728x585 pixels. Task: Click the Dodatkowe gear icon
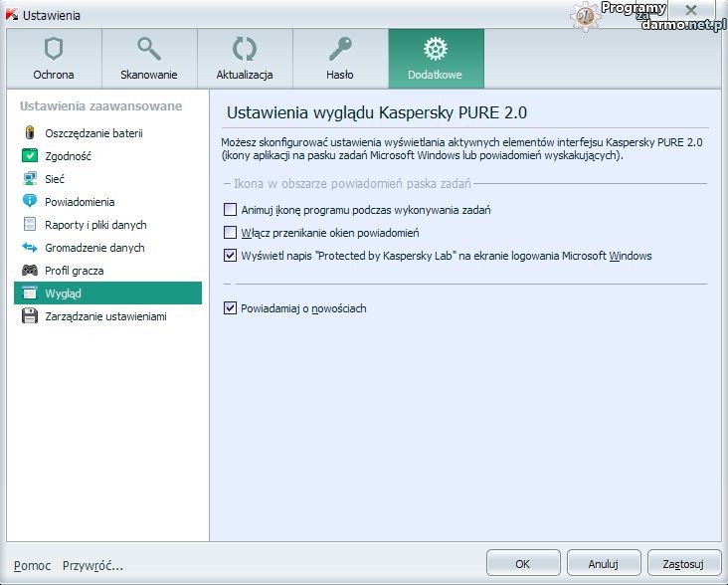(x=436, y=49)
